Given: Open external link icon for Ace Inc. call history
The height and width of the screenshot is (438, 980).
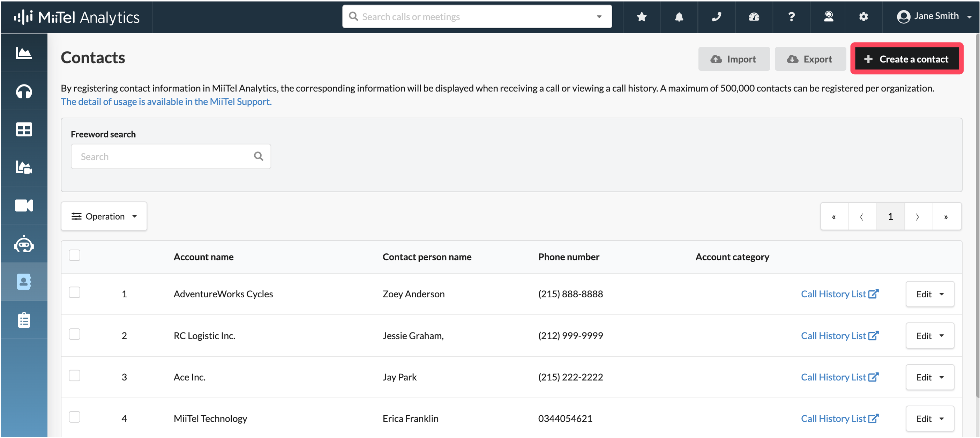Looking at the screenshot, I should pos(874,377).
